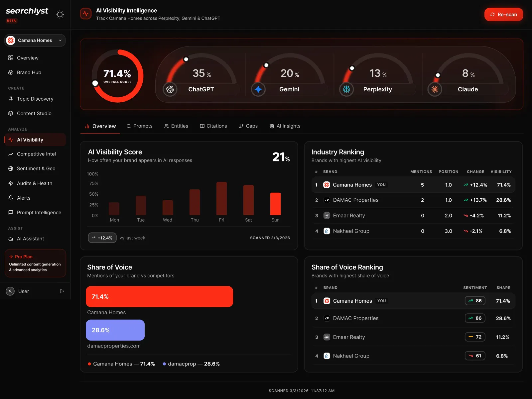
Task: Click the Claude sunburst icon
Action: pos(435,89)
